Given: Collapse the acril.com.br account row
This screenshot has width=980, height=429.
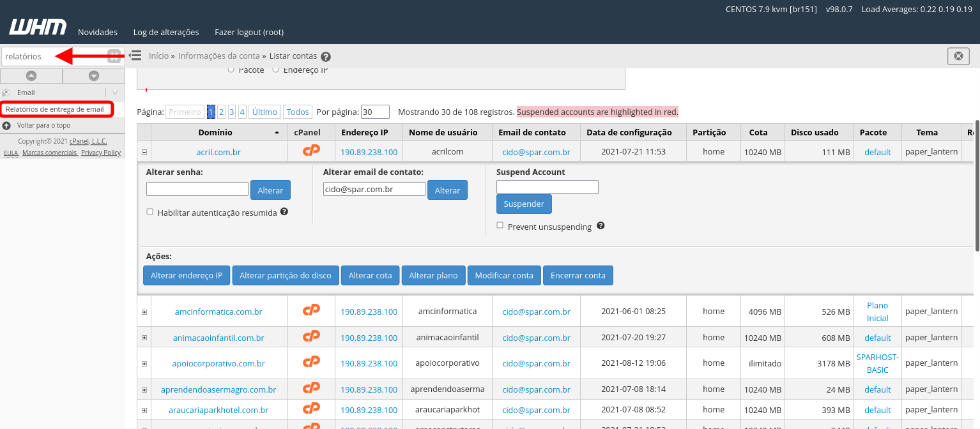Looking at the screenshot, I should (x=144, y=152).
